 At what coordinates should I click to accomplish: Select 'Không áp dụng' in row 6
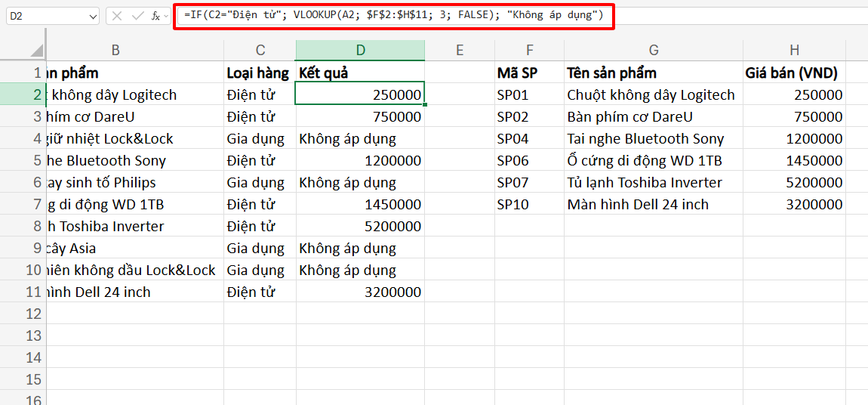[x=360, y=182]
